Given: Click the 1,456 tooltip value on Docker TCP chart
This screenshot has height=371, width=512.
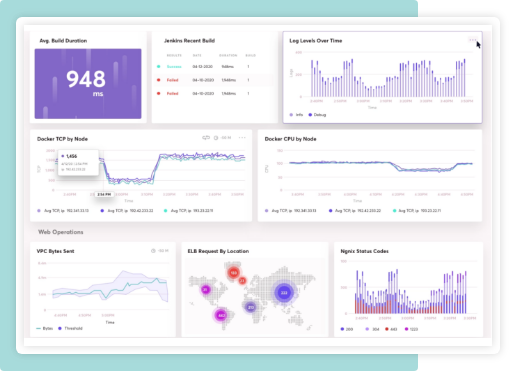Looking at the screenshot, I should [x=72, y=156].
